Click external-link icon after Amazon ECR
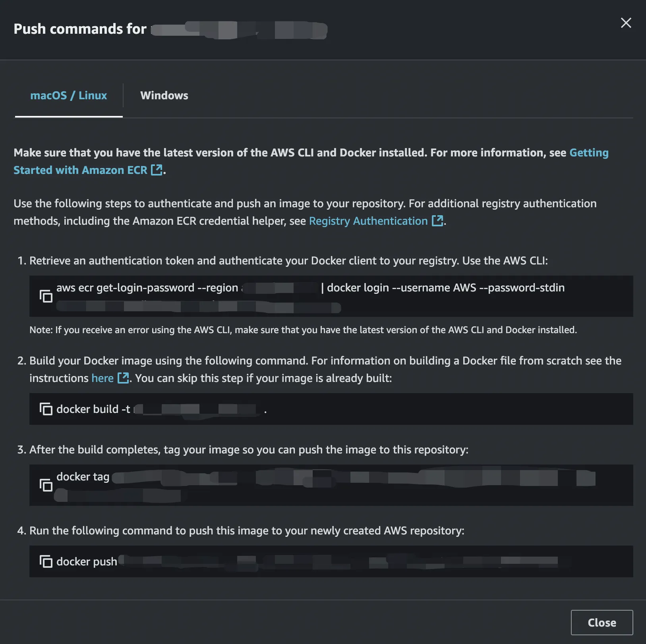646x644 pixels. tap(157, 170)
